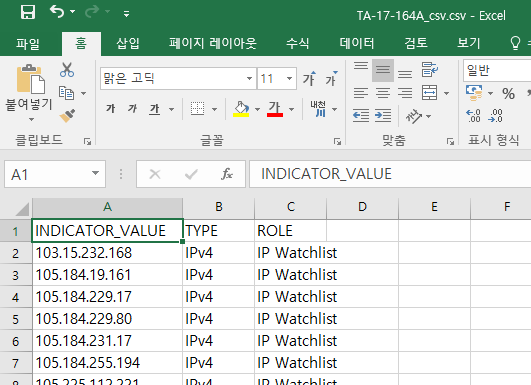Image resolution: width=531 pixels, height=385 pixels.
Task: Toggle bold 가 formatting
Action: [110, 109]
